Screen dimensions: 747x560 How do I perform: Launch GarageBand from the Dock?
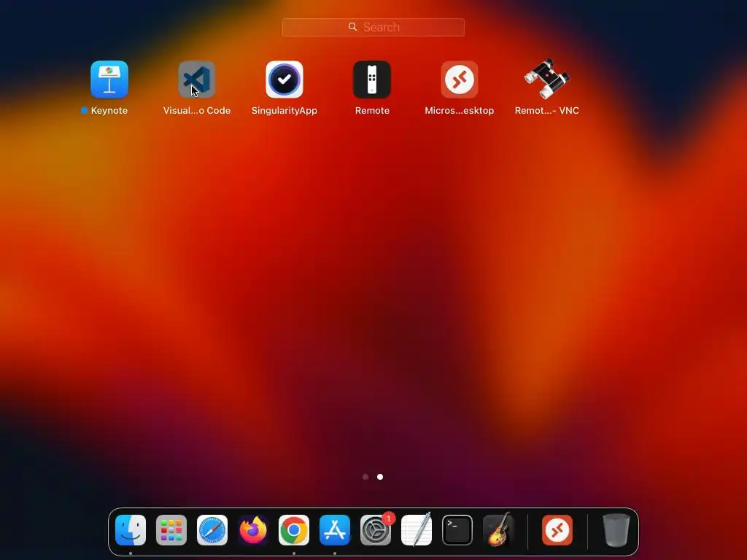click(498, 530)
